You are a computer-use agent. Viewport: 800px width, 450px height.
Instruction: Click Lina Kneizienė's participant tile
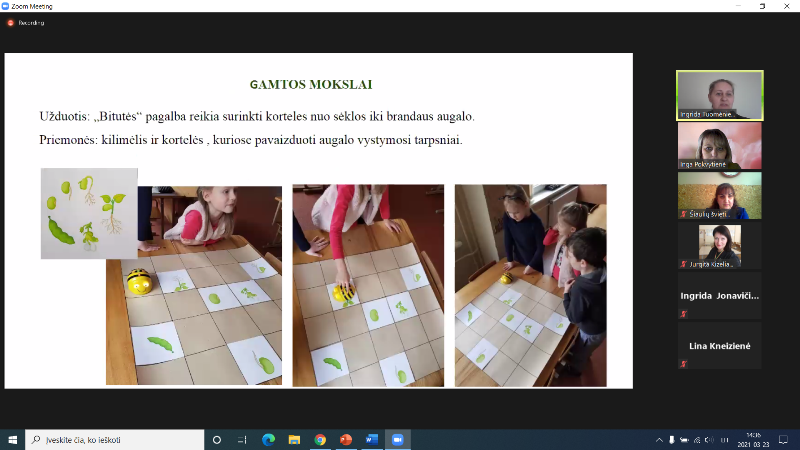coord(719,345)
